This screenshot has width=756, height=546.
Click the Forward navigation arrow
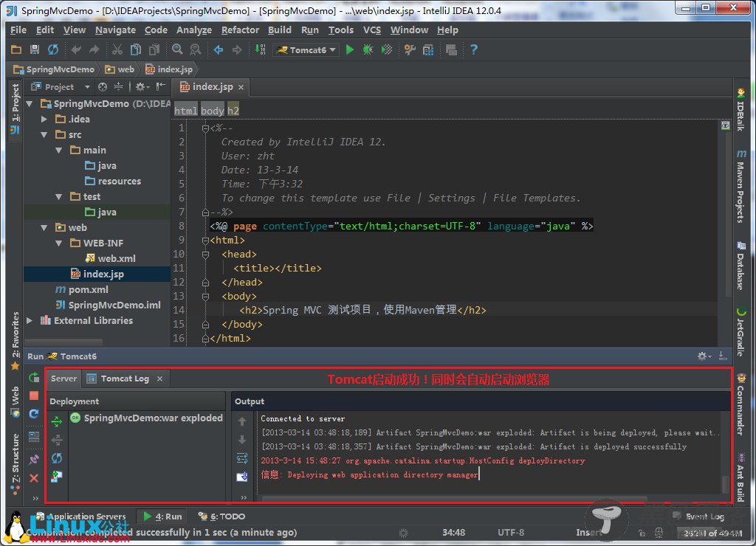pyautogui.click(x=237, y=49)
